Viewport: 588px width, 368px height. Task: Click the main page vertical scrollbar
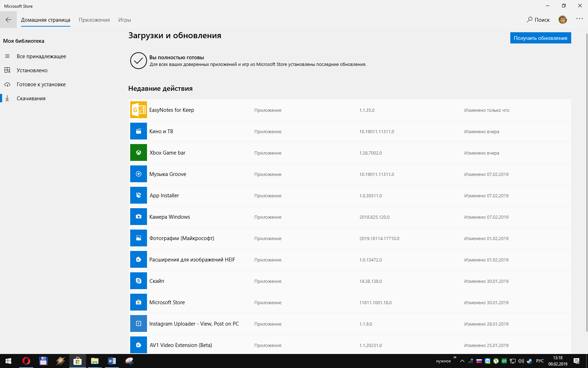[x=587, y=182]
